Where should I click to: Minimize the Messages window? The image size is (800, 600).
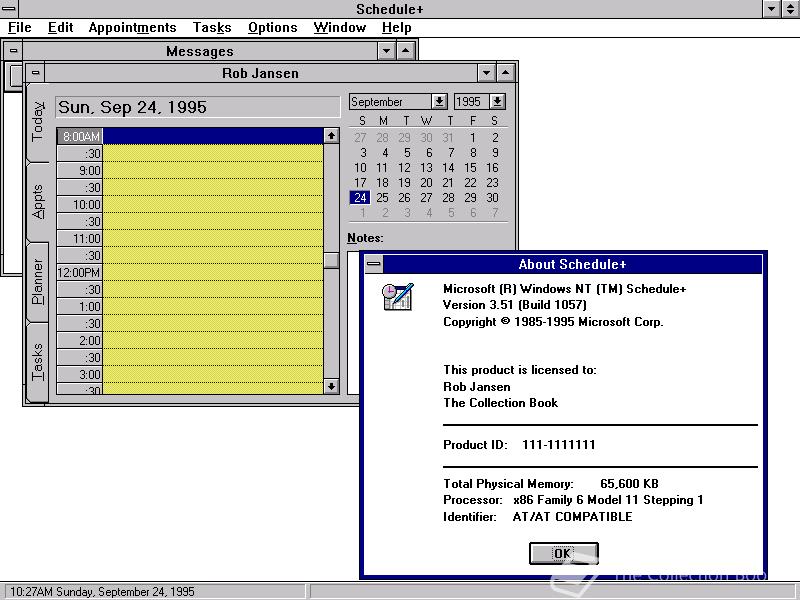(387, 51)
